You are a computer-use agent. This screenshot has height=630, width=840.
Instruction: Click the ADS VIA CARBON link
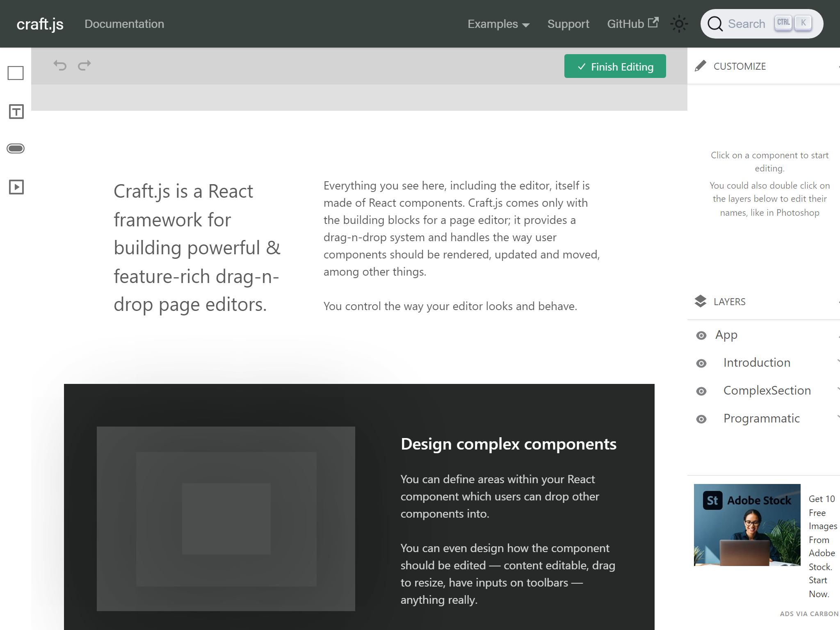(809, 614)
